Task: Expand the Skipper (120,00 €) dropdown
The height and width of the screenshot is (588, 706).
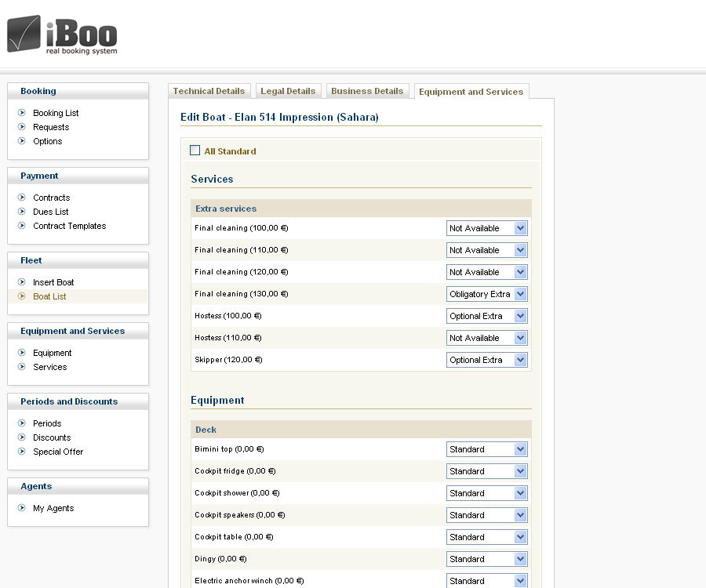Action: [486, 360]
